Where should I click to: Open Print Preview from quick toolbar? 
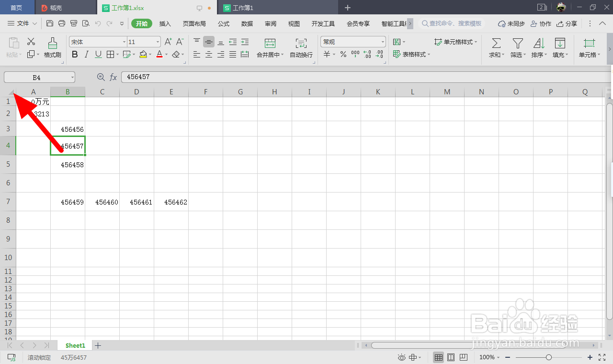click(x=86, y=23)
